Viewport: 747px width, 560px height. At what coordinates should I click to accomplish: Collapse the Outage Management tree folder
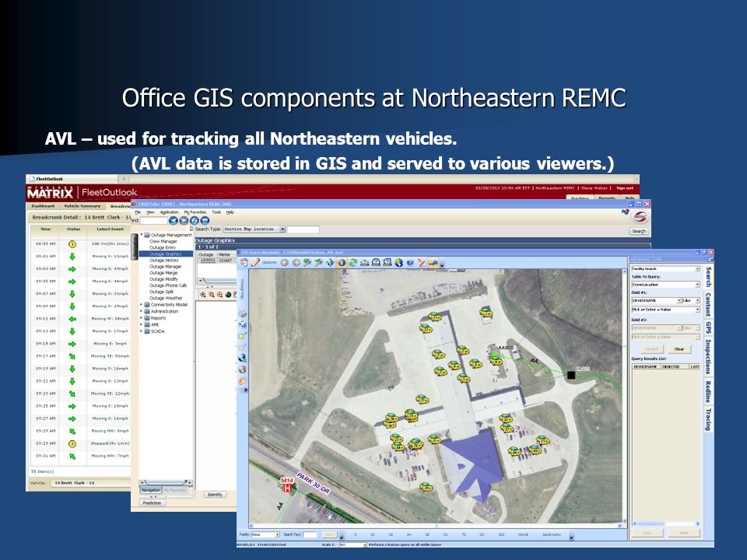(x=142, y=235)
